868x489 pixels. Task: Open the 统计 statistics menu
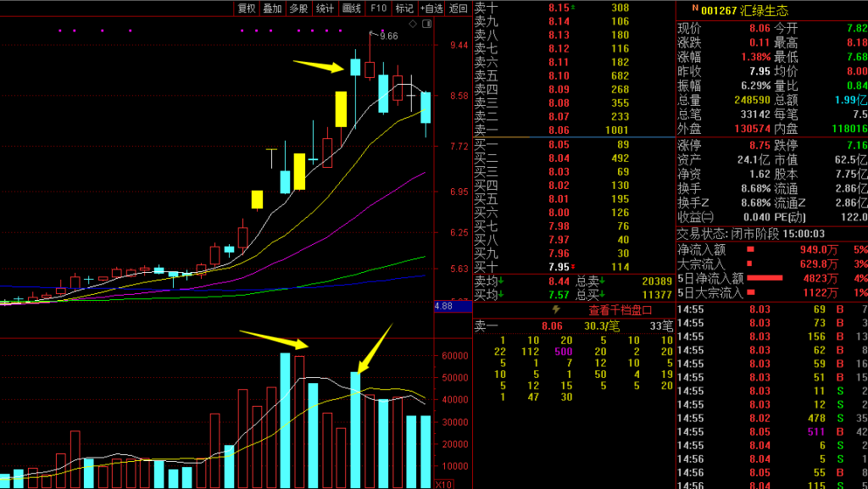tap(325, 8)
